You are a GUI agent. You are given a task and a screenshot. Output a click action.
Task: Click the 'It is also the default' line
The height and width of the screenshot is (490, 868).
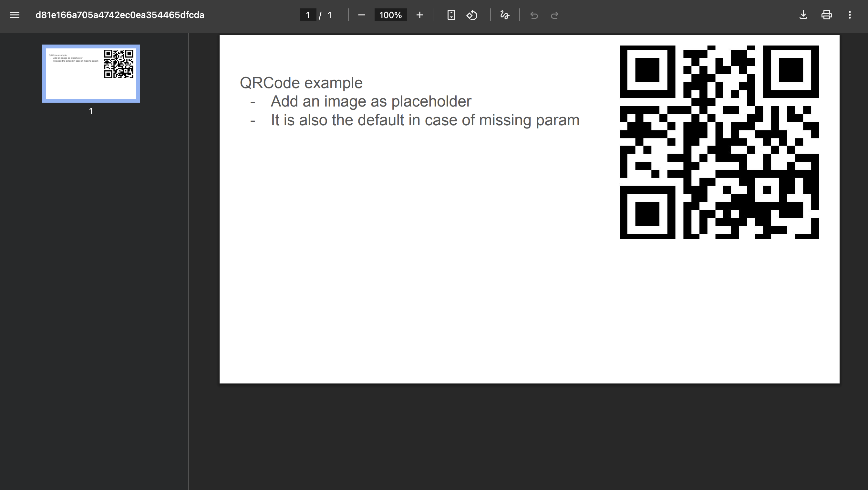425,120
